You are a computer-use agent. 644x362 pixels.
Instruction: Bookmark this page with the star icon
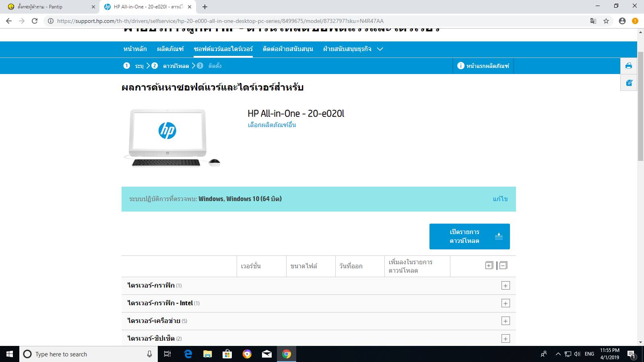[x=606, y=21]
